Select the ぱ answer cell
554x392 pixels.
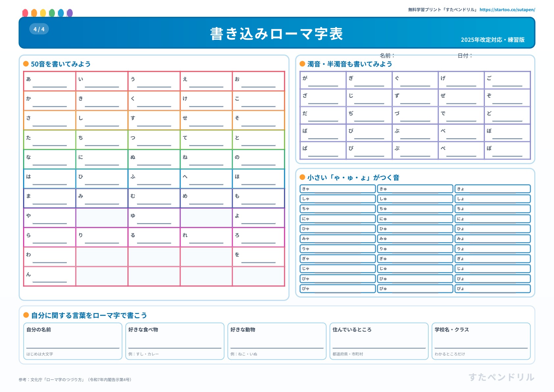323,150
